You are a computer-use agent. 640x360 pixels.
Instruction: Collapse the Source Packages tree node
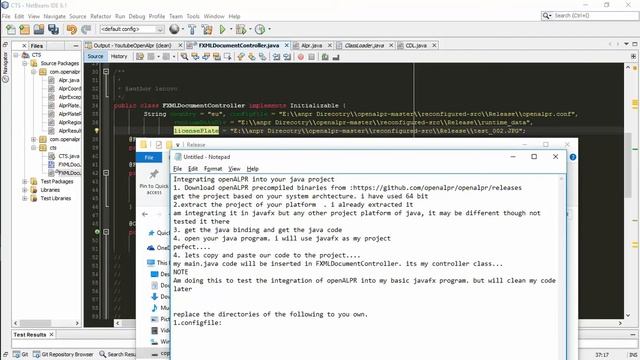pos(25,63)
